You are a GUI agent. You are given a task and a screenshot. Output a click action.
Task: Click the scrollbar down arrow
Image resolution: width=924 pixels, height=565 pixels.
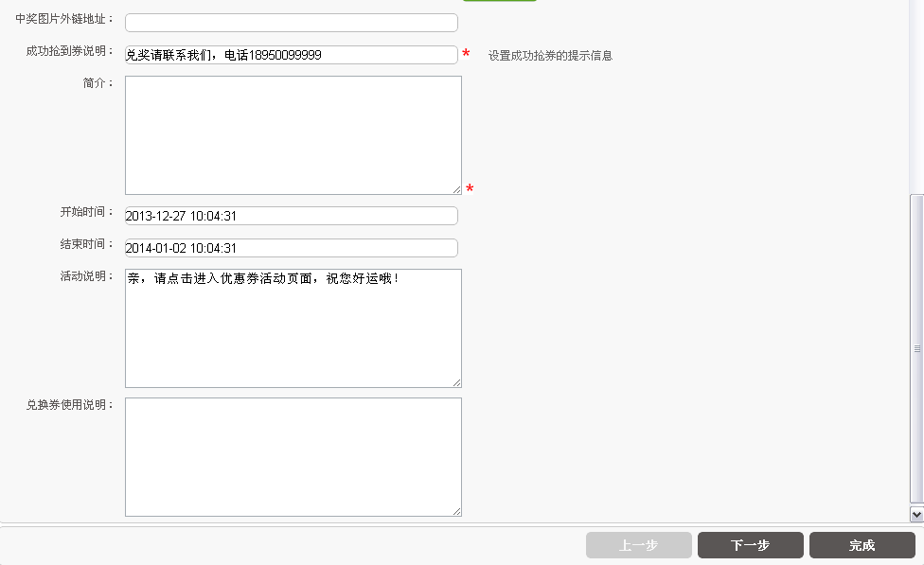[x=916, y=514]
